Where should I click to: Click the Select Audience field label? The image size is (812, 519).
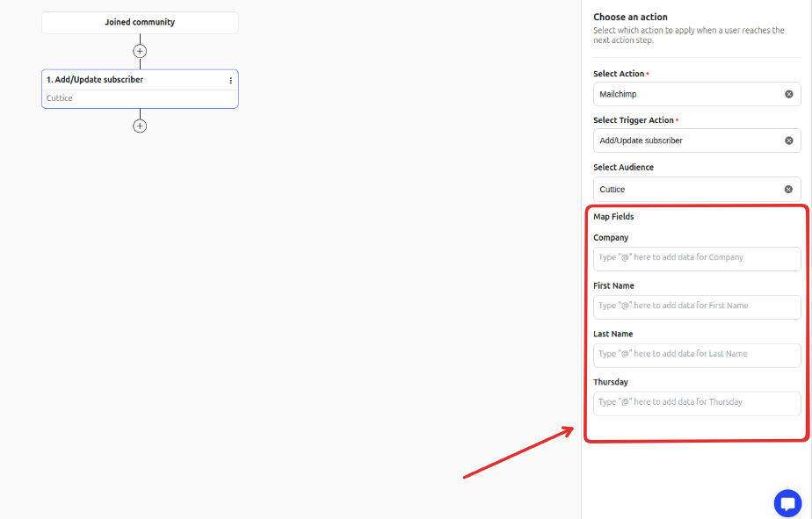pos(623,167)
